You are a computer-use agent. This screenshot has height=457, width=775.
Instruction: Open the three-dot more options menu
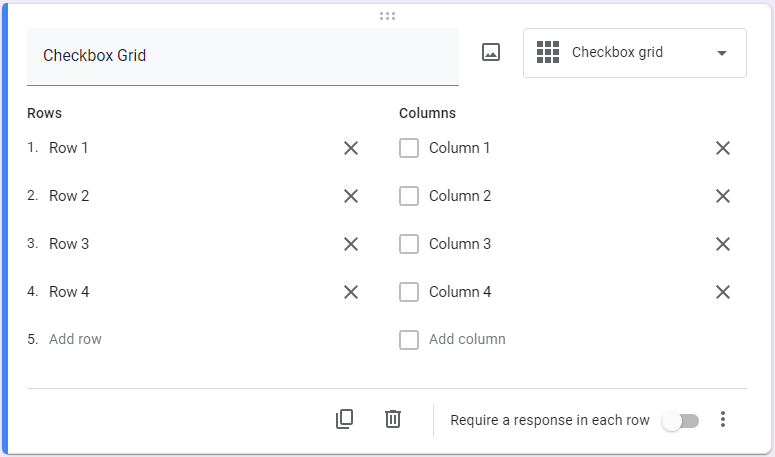pos(723,420)
